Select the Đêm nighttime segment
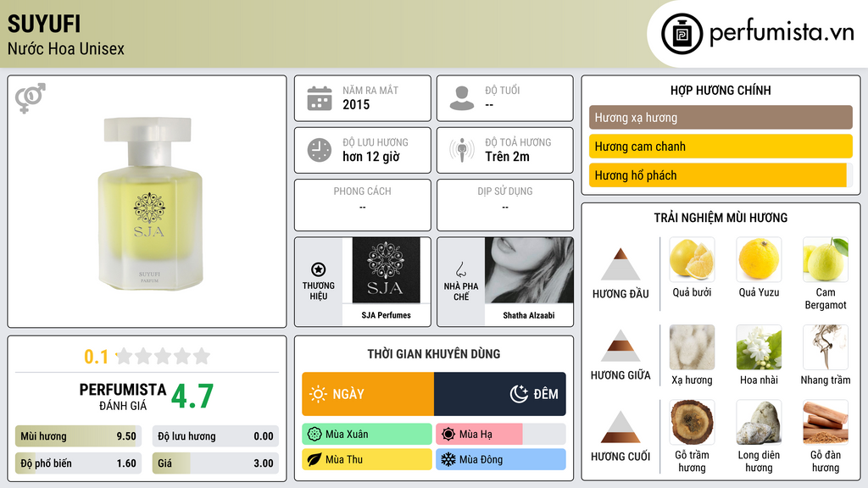The width and height of the screenshot is (868, 488). (500, 394)
